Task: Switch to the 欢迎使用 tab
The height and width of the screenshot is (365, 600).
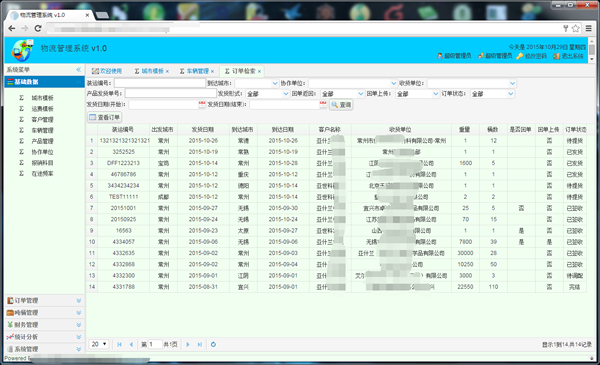Action: (x=107, y=71)
